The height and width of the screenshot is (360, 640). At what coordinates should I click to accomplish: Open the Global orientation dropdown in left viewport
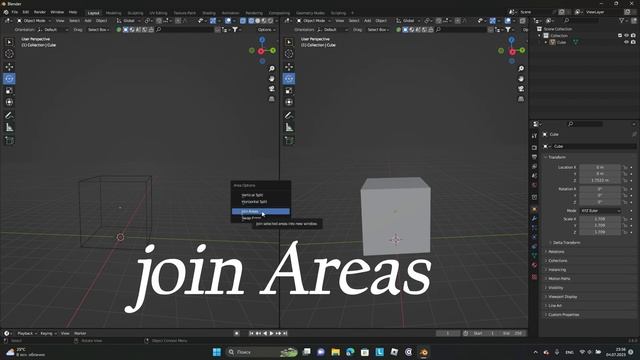[x=129, y=20]
